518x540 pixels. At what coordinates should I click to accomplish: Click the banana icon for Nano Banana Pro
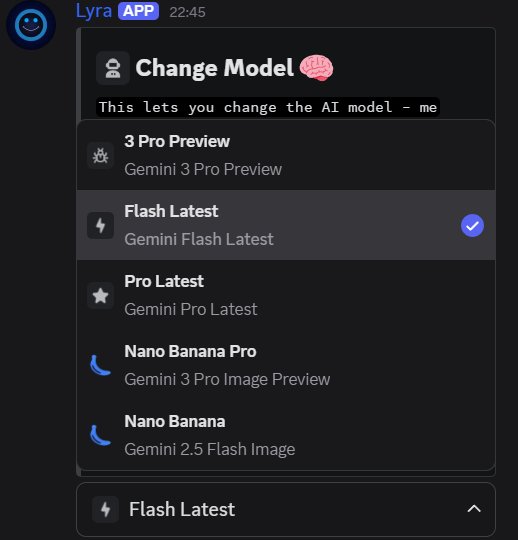[x=100, y=365]
